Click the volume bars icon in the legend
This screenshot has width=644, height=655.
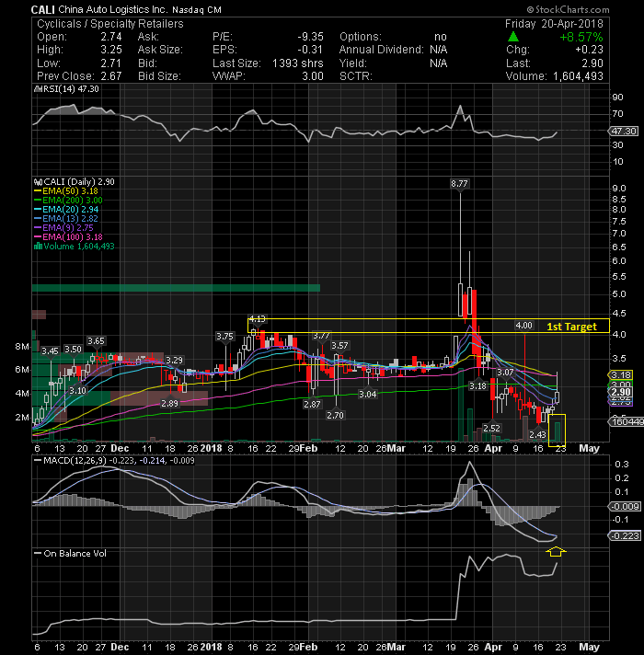point(38,246)
